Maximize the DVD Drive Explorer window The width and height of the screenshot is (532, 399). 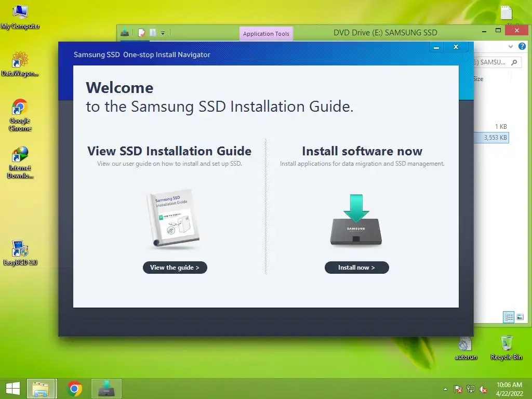(x=498, y=31)
